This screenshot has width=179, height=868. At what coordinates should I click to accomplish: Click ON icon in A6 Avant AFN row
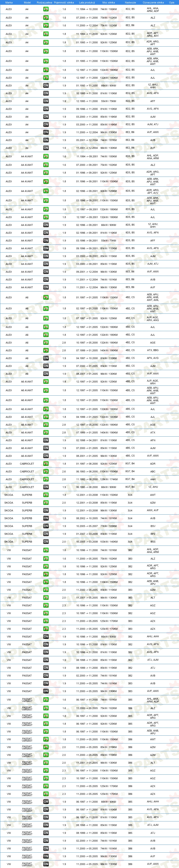(x=46, y=440)
